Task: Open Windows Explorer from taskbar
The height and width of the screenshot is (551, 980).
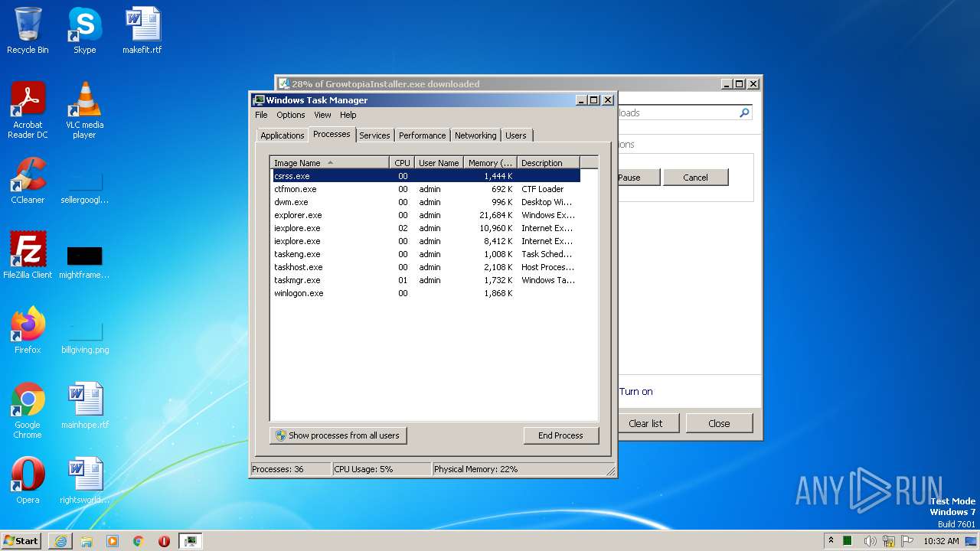Action: coord(87,541)
